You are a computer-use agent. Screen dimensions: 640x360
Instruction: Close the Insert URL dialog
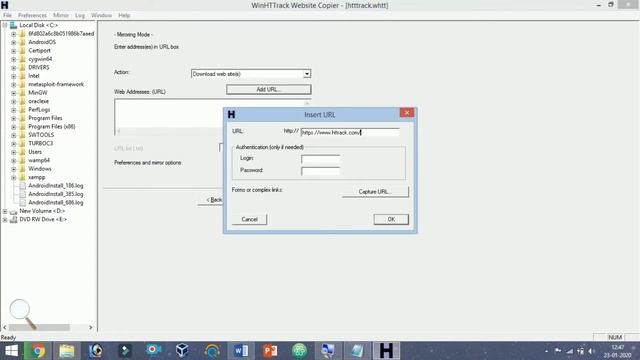pos(407,113)
